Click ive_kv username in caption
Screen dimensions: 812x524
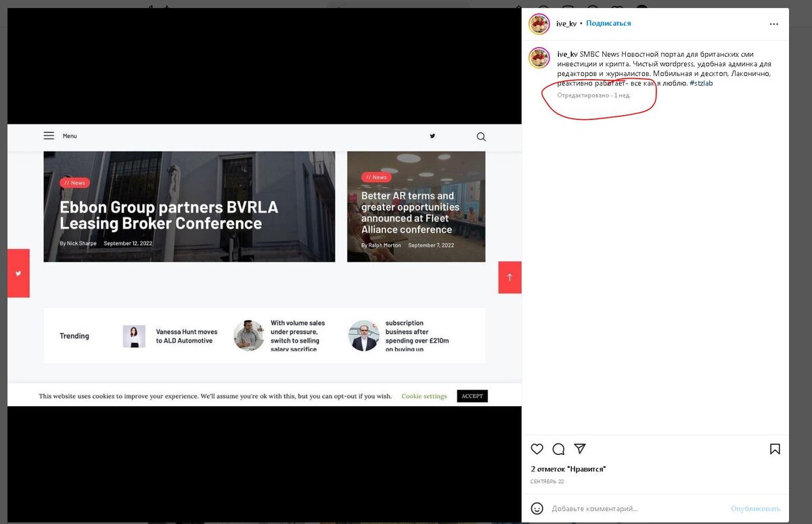coord(567,54)
